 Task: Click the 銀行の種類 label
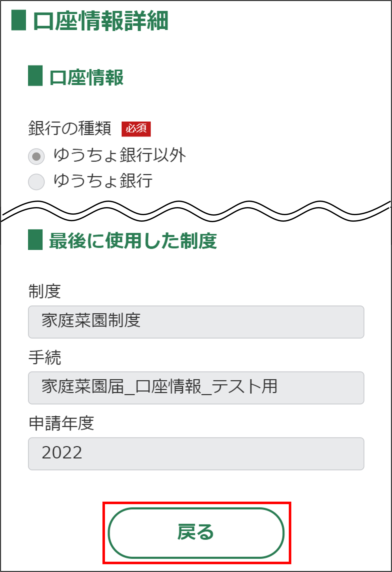[70, 128]
